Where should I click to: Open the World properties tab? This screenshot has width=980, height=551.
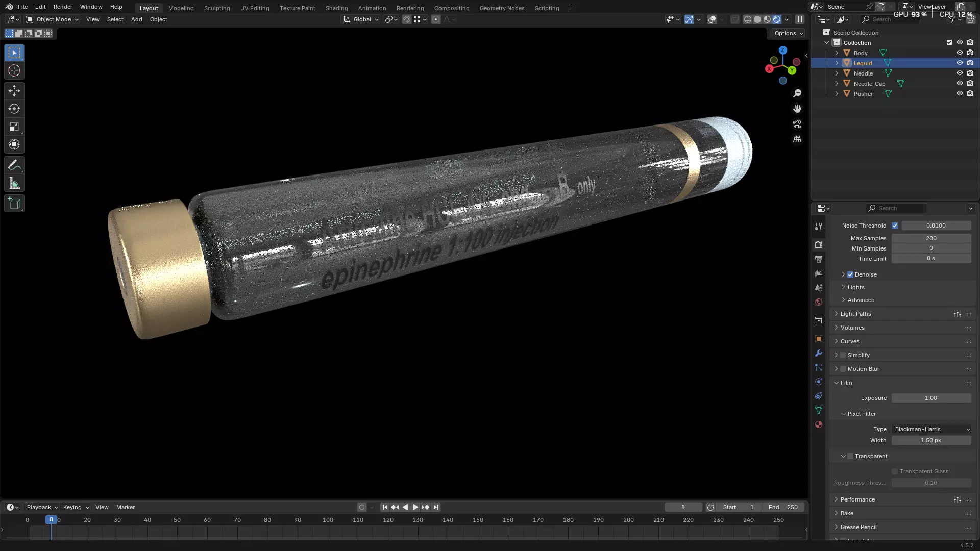tap(819, 302)
